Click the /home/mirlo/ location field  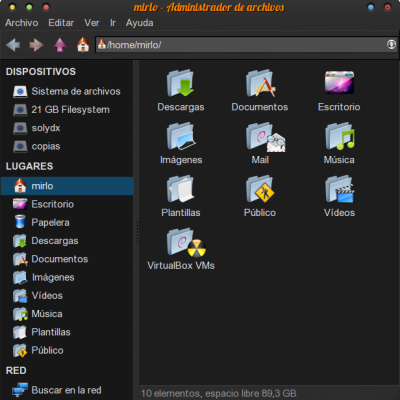(x=246, y=45)
